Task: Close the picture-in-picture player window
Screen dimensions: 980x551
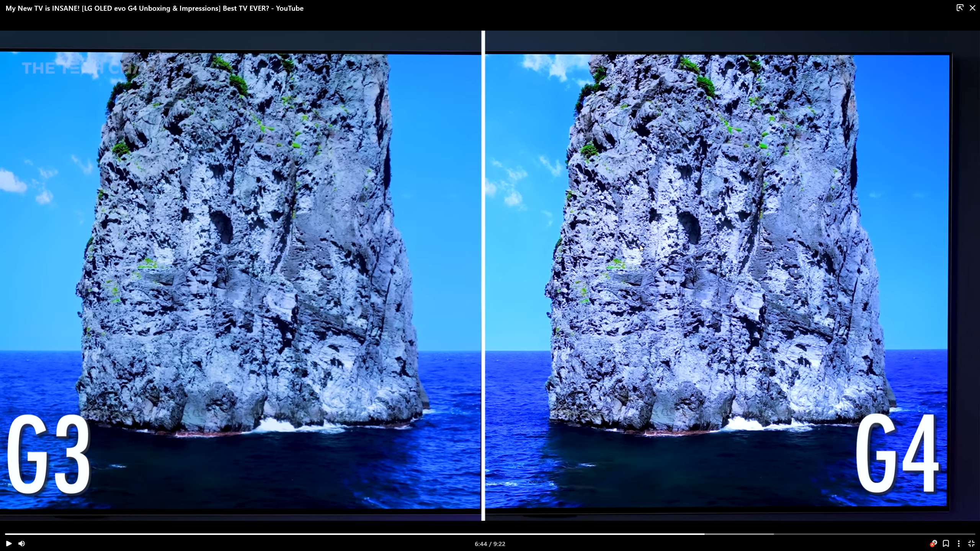Action: (x=972, y=8)
